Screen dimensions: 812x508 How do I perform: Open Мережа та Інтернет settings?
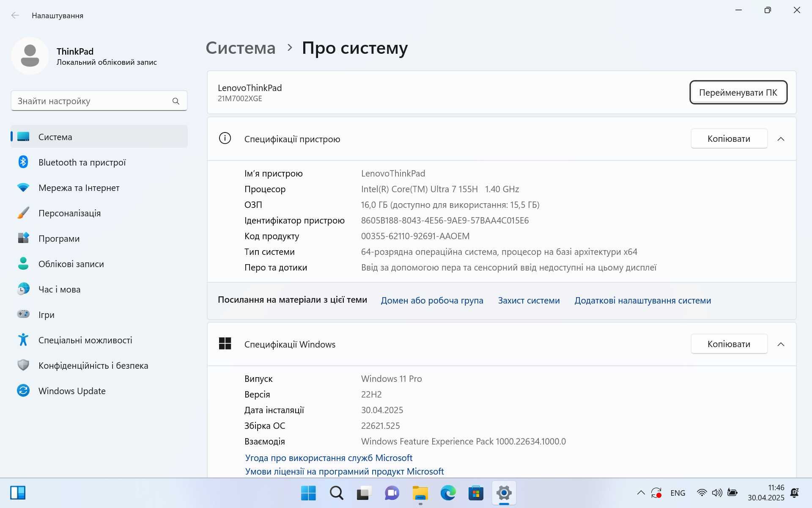(x=99, y=188)
